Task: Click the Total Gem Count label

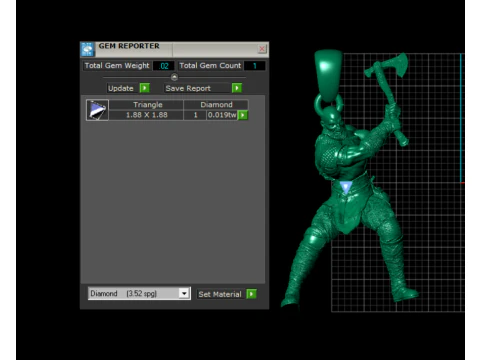Action: point(210,66)
